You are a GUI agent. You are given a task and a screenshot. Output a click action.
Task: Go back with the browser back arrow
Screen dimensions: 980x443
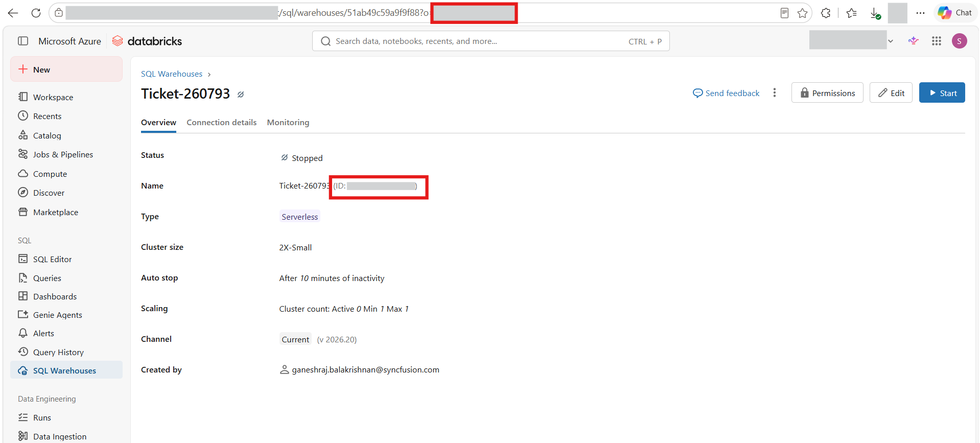(x=13, y=13)
